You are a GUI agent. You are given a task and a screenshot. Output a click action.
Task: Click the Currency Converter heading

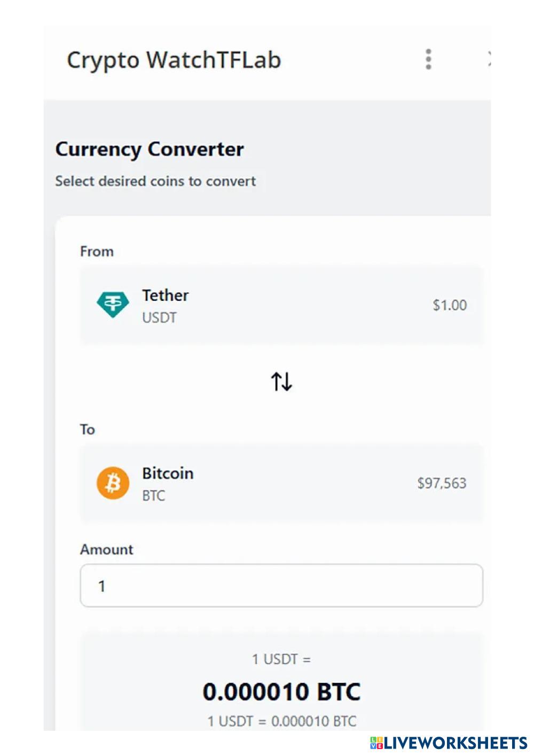150,149
